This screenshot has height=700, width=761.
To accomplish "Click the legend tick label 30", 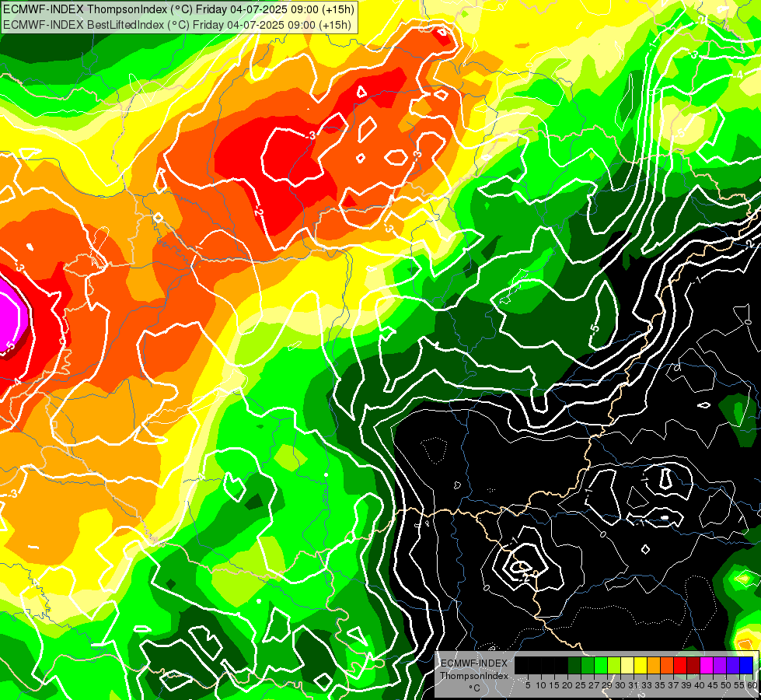I will [620, 685].
